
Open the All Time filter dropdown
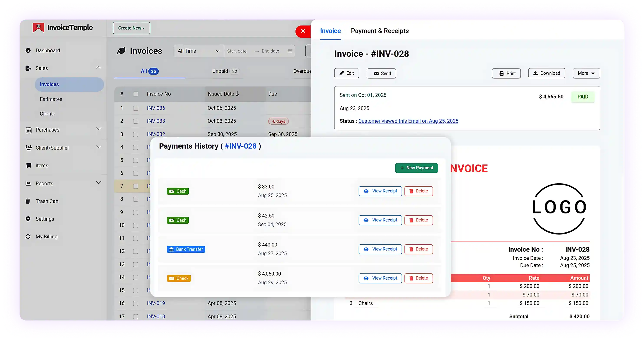(x=198, y=51)
